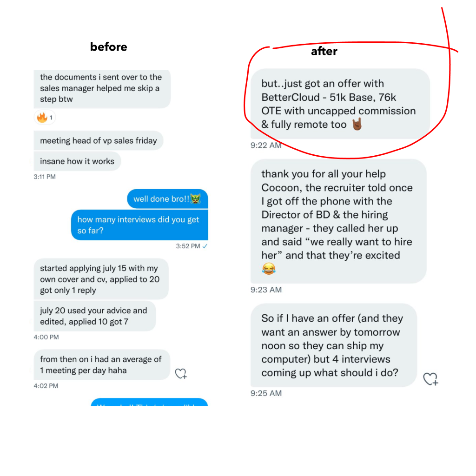Screen dimensions: 476x476
Task: Add reaction to the '1 meeting per day' message
Action: [x=180, y=373]
